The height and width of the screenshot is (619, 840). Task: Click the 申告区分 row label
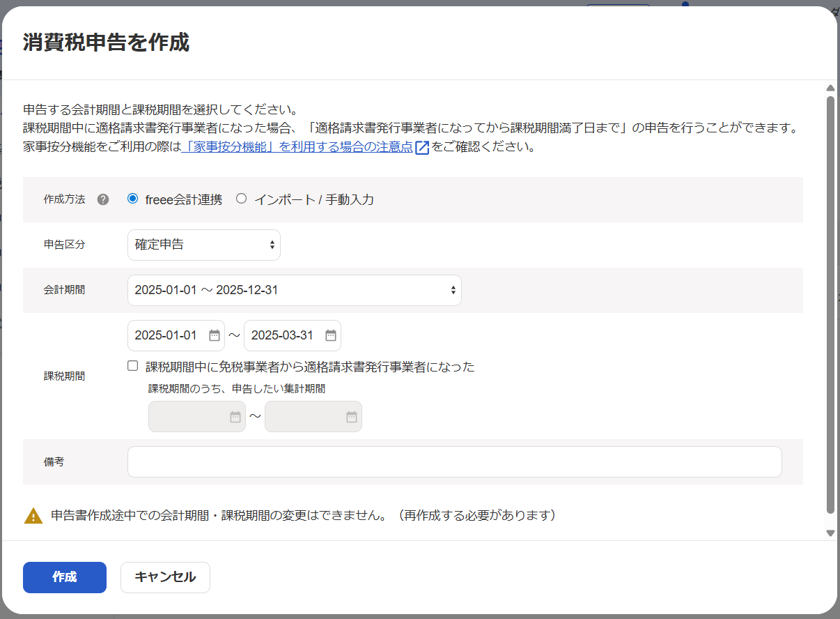point(64,245)
